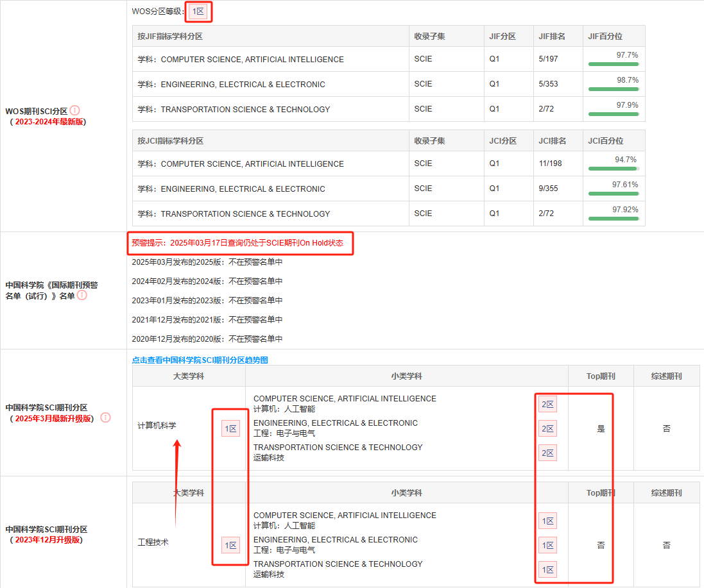This screenshot has height=588, width=704.
Task: Click the info icon next to 预警名单（试行）名单
Action: coord(82,295)
